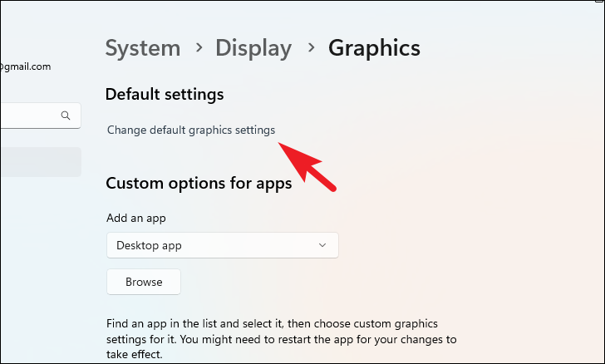605x364 pixels.
Task: Click the Find an app description text
Action: 281,339
